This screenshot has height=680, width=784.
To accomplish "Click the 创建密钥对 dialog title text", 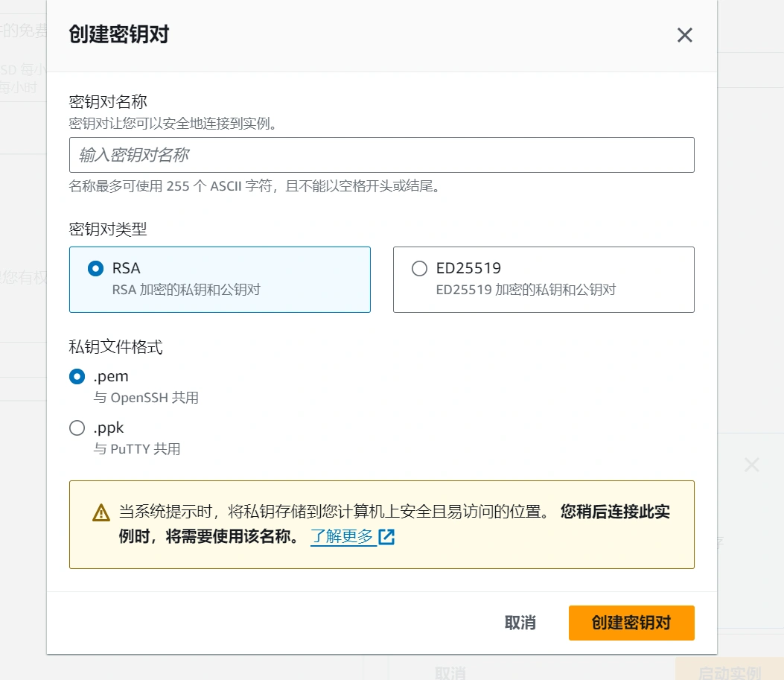I will point(118,34).
